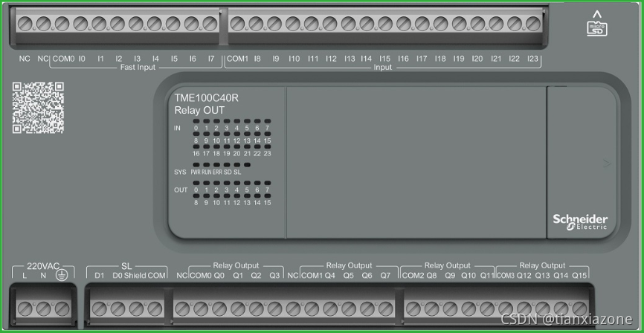
Task: Click the PWR status LED
Action: coord(196,165)
